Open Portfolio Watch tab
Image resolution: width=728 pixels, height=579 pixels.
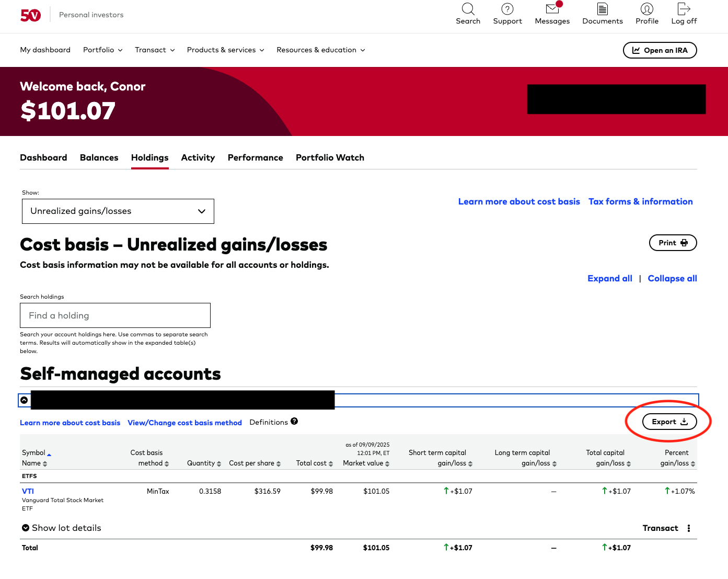(x=330, y=157)
